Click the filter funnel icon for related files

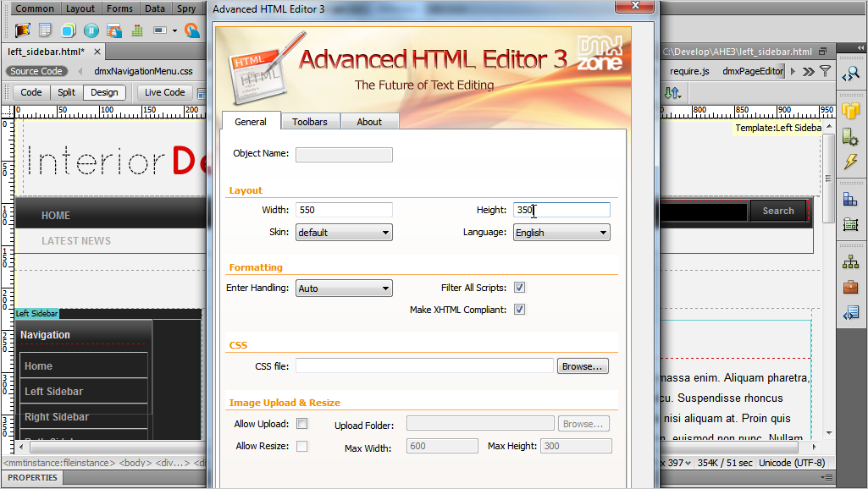(826, 71)
